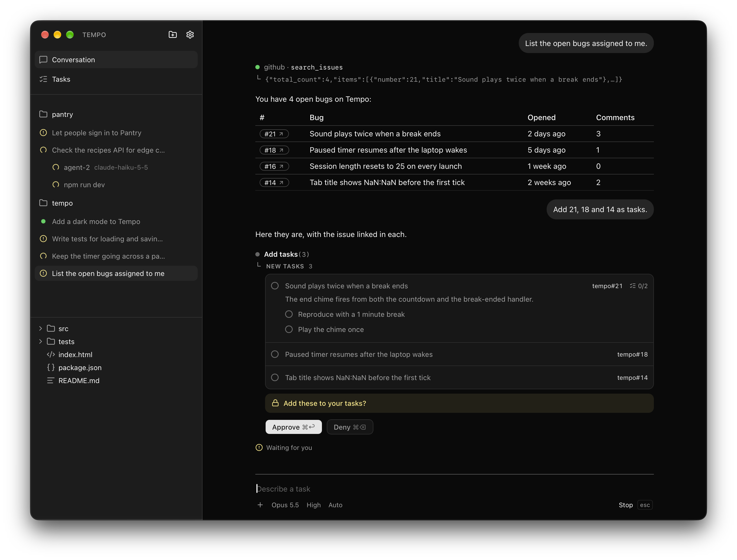Viewport: 737px width, 560px height.
Task: Open issue #21 link badge
Action: [274, 134]
